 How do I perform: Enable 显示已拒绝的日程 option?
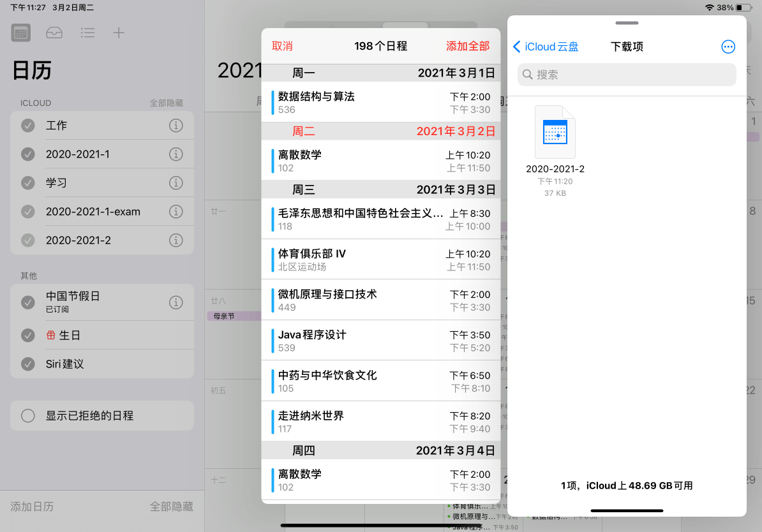pyautogui.click(x=28, y=415)
